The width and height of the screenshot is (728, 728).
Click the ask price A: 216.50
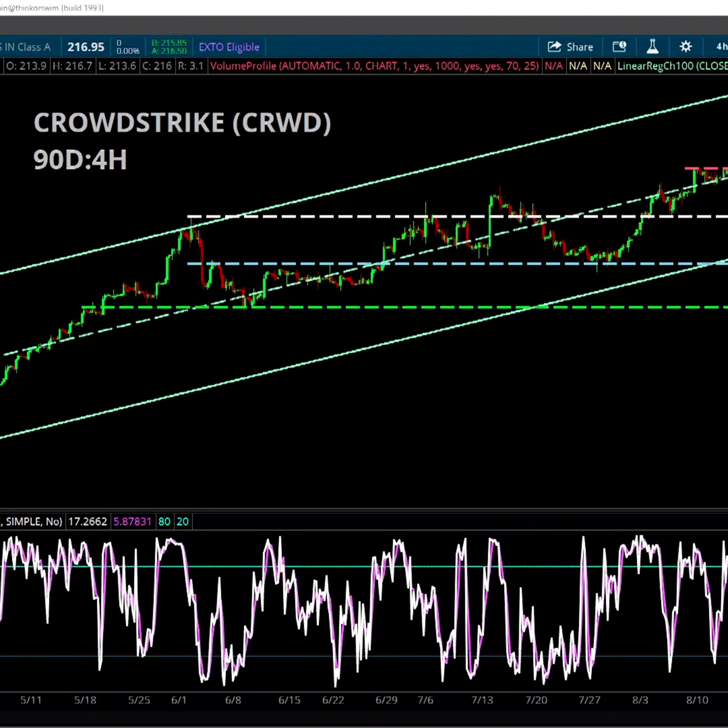click(x=169, y=51)
